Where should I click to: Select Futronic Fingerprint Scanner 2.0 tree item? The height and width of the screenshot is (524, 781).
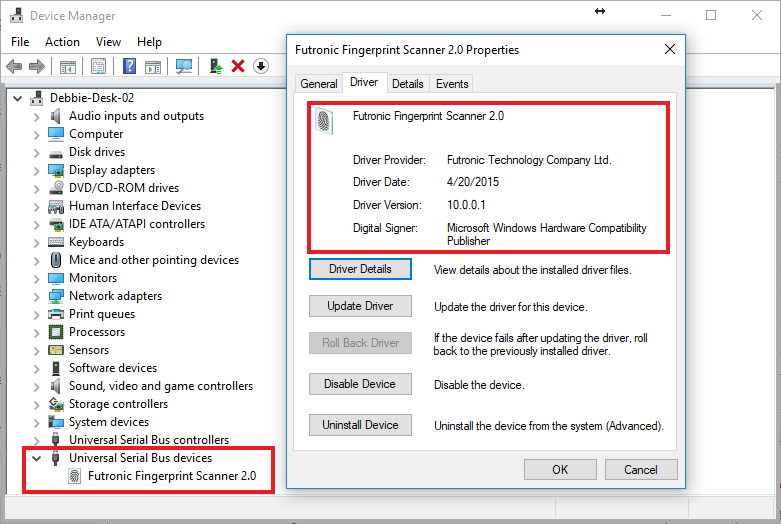(x=172, y=476)
